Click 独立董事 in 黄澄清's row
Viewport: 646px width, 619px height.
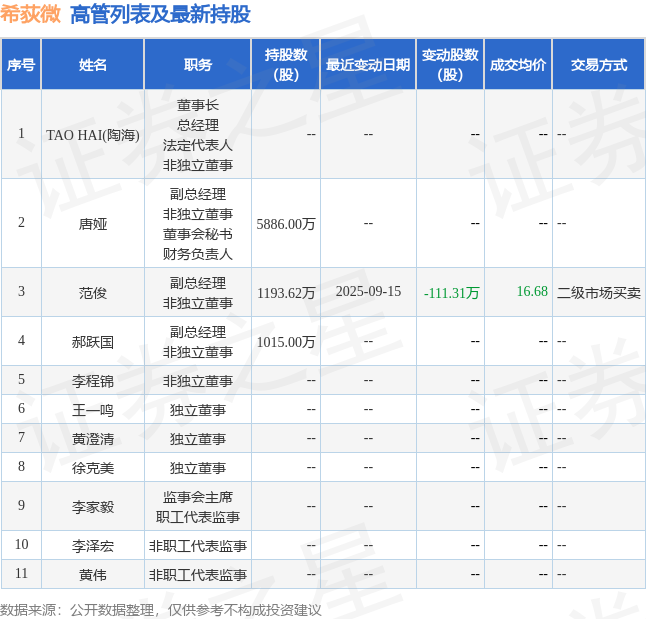pos(198,439)
